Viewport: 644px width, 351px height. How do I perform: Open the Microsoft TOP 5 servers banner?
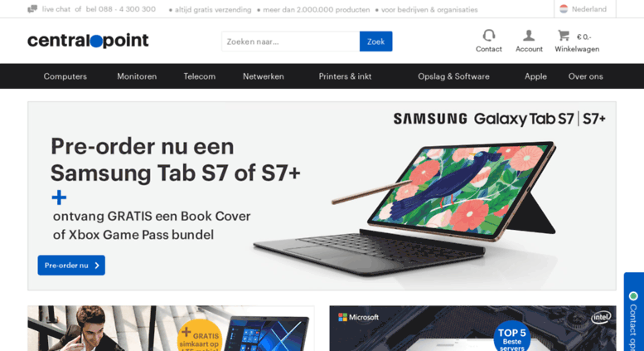point(472,328)
